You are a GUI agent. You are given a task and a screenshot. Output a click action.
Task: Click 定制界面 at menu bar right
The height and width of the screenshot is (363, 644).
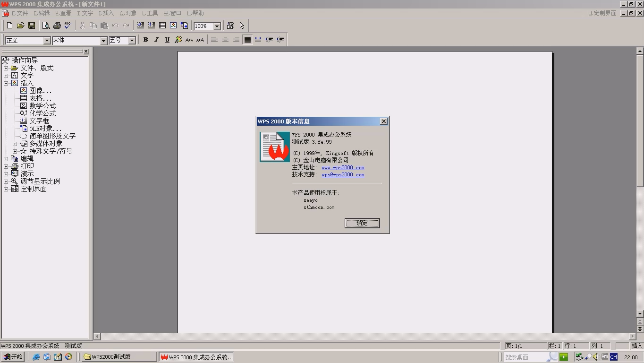coord(602,13)
